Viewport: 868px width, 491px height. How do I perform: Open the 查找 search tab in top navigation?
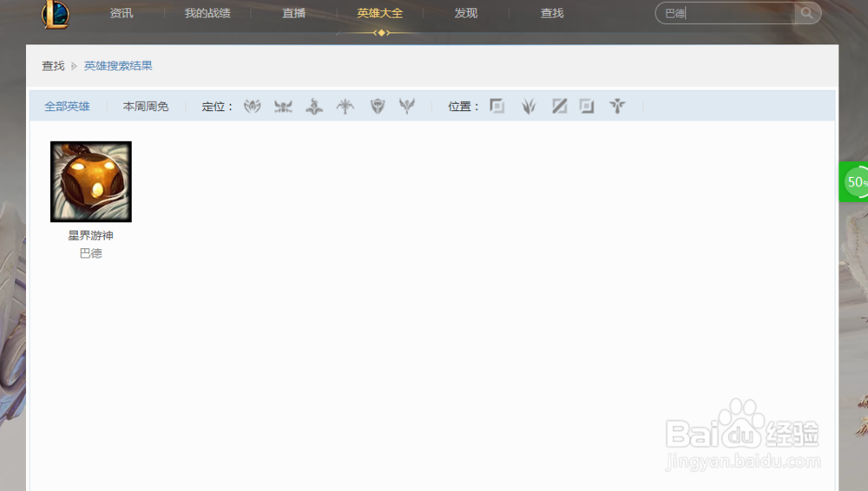point(552,13)
